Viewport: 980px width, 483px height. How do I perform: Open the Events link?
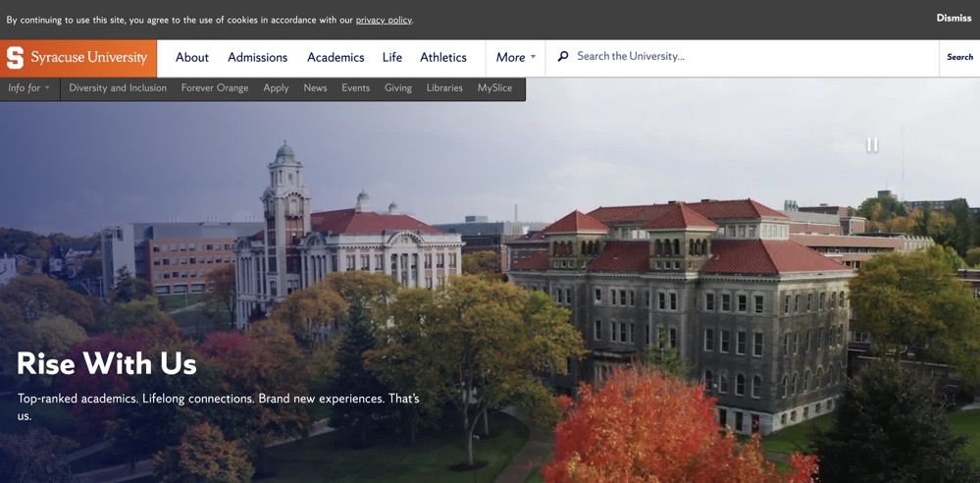coord(356,88)
